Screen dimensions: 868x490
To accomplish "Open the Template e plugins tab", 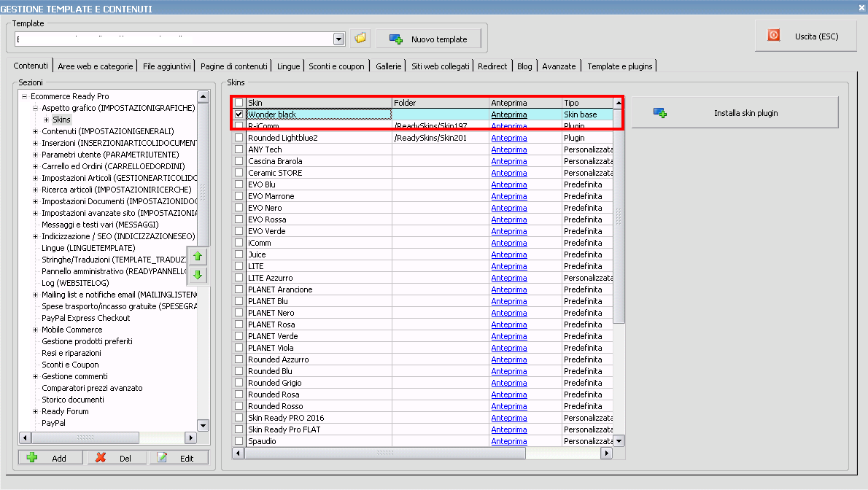I will click(x=619, y=66).
